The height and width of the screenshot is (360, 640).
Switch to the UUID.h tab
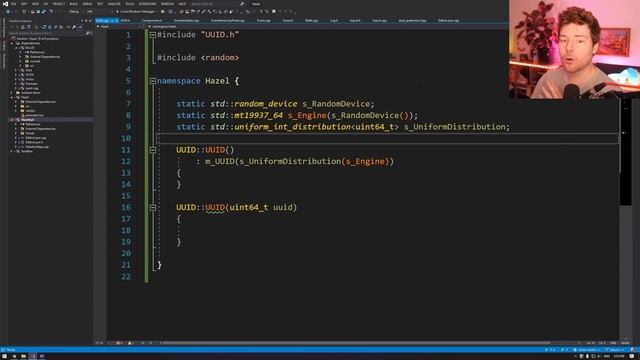click(125, 20)
